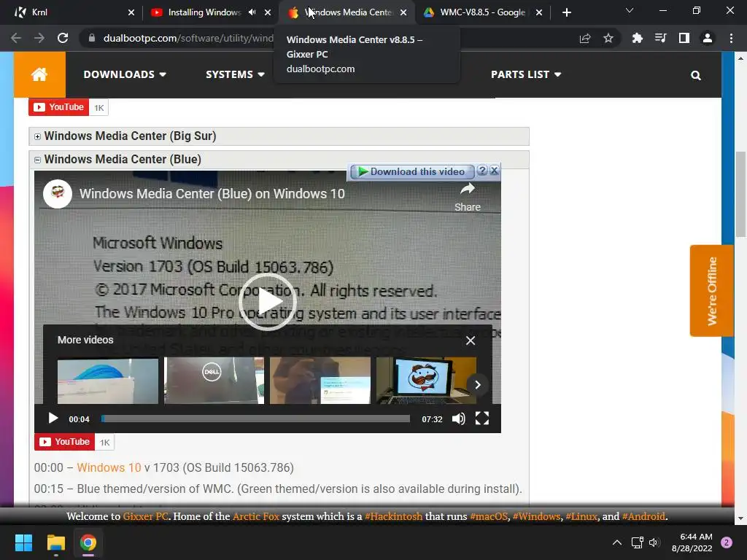Click the browser forward arrow

[39, 38]
